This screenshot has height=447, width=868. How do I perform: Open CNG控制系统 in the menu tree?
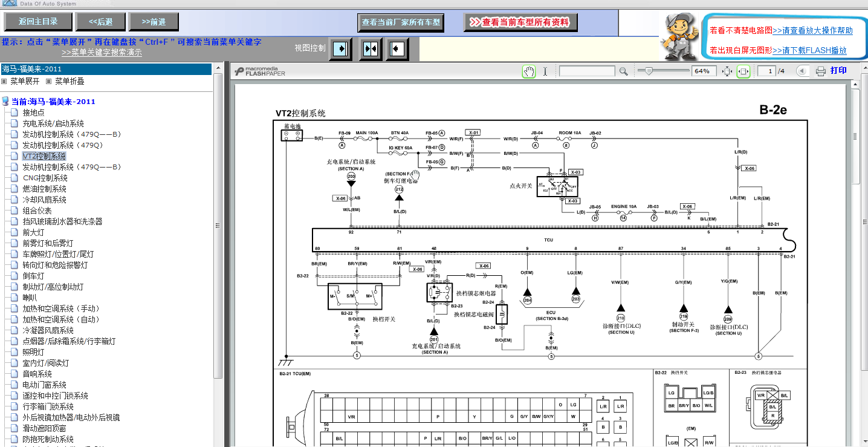click(x=45, y=178)
